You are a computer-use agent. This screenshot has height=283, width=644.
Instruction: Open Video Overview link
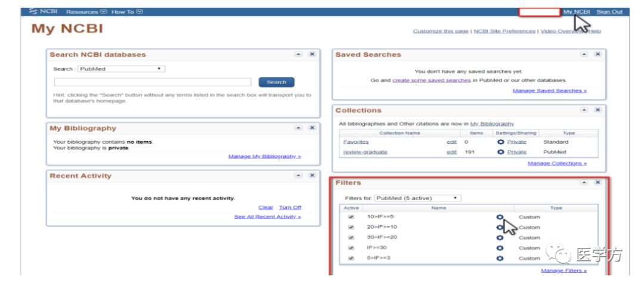pos(562,31)
